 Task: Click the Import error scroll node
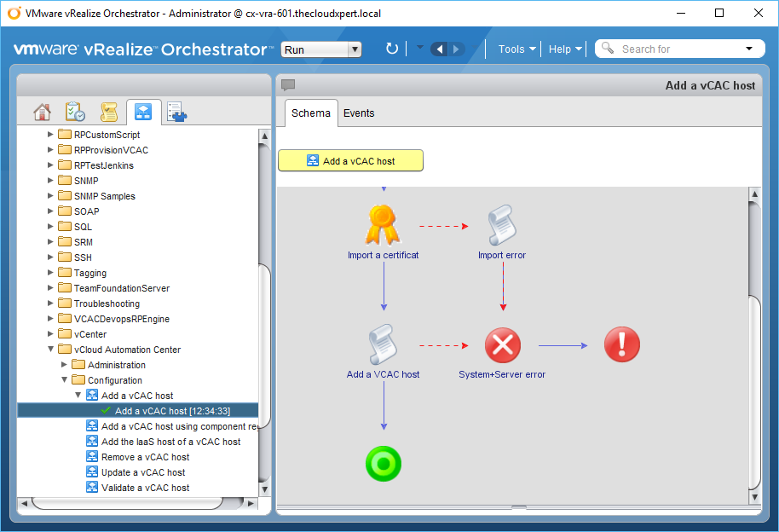502,226
